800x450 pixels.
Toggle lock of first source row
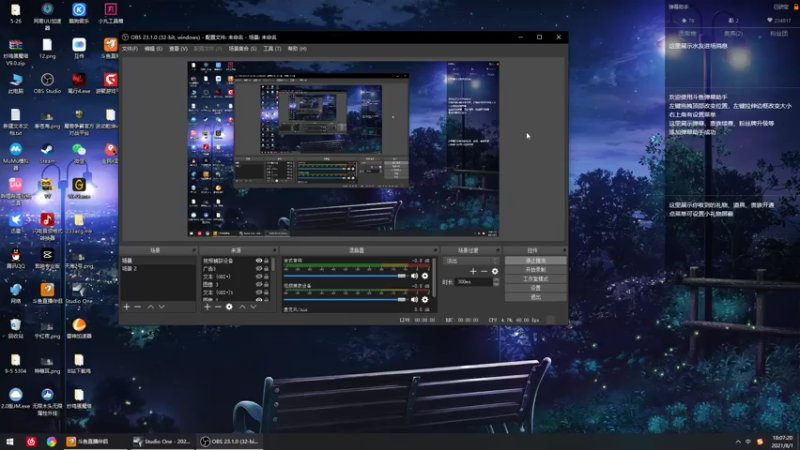[x=266, y=261]
